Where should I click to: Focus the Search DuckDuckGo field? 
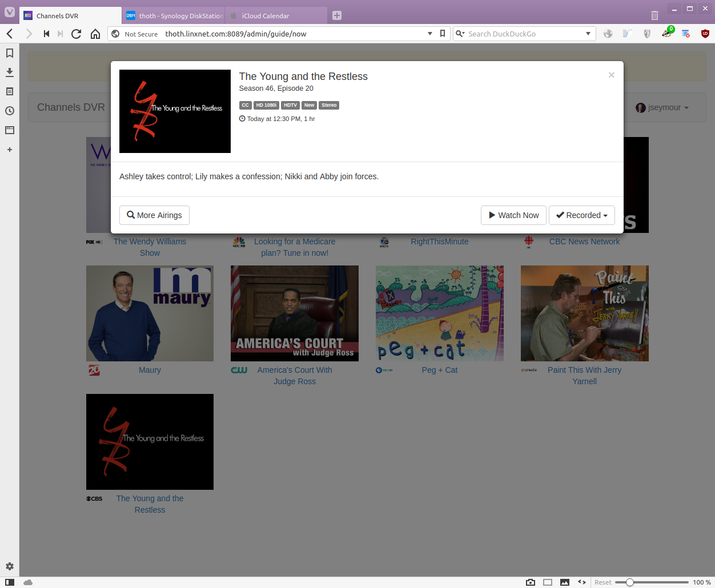pos(525,34)
